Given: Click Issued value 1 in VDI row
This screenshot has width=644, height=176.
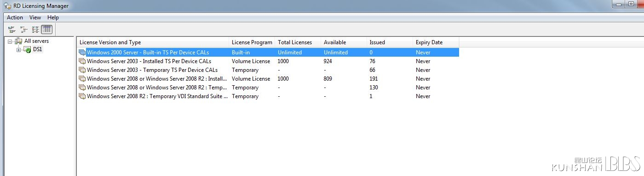Looking at the screenshot, I should tap(371, 96).
